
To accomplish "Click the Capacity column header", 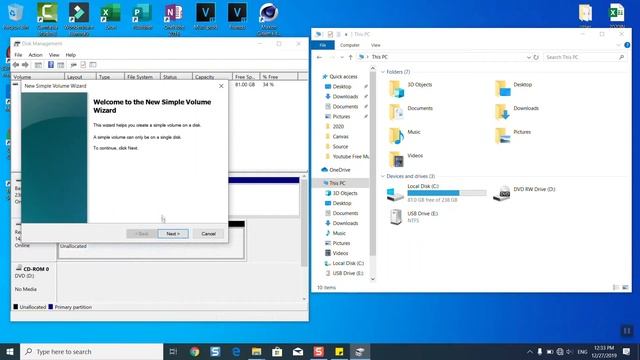I will (x=212, y=77).
